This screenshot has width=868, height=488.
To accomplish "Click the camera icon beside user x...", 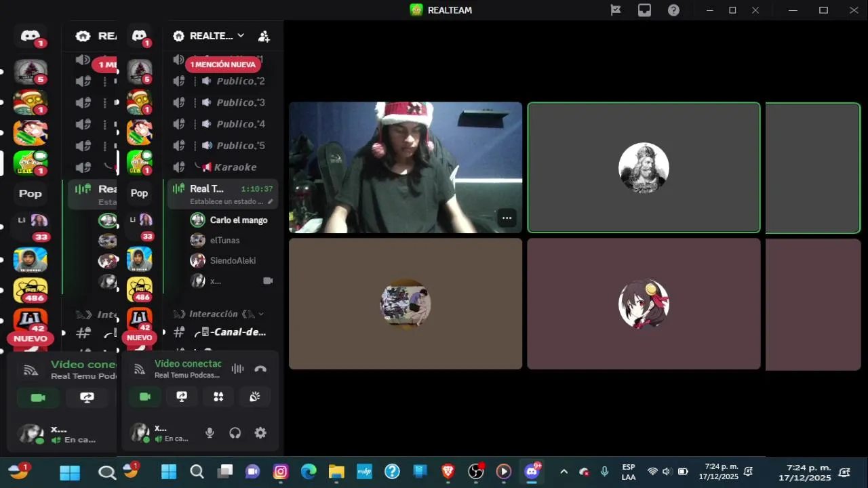I will click(268, 281).
